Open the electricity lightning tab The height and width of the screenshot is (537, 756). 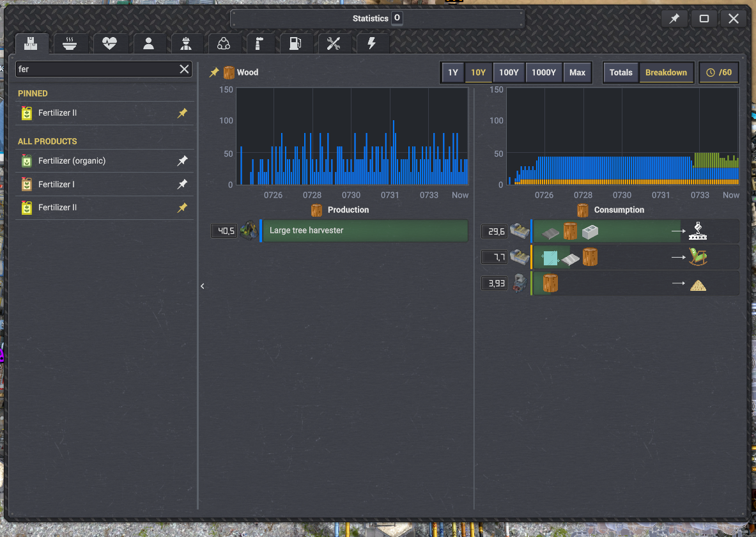371,44
